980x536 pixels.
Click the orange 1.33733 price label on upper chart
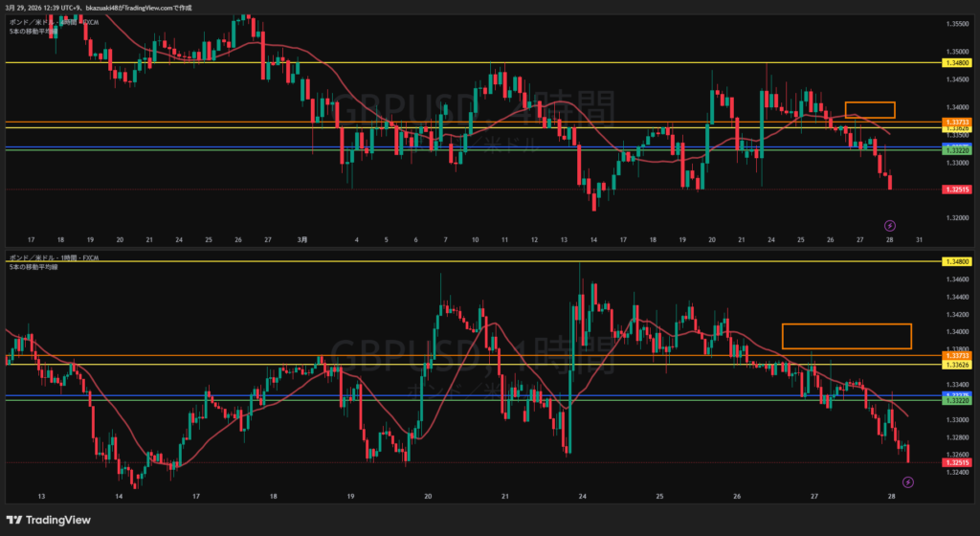(956, 122)
